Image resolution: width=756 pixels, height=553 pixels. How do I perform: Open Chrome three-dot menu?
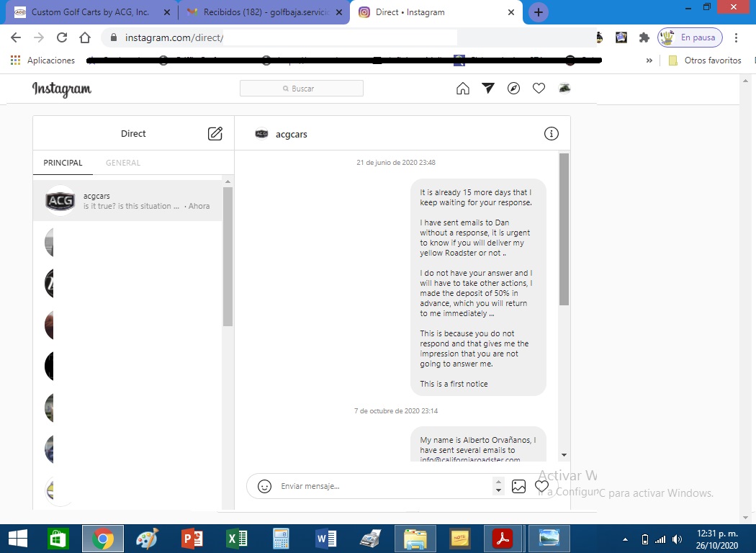pos(736,37)
